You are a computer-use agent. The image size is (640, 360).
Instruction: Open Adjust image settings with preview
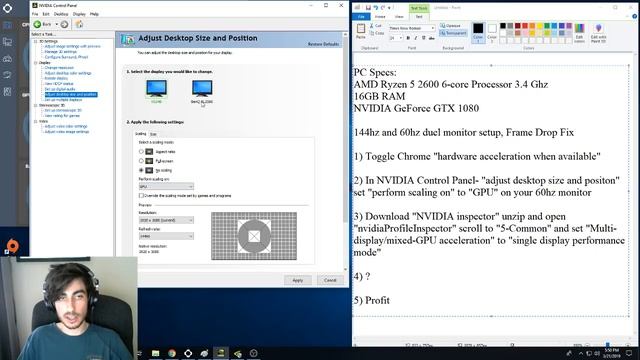[x=72, y=47]
